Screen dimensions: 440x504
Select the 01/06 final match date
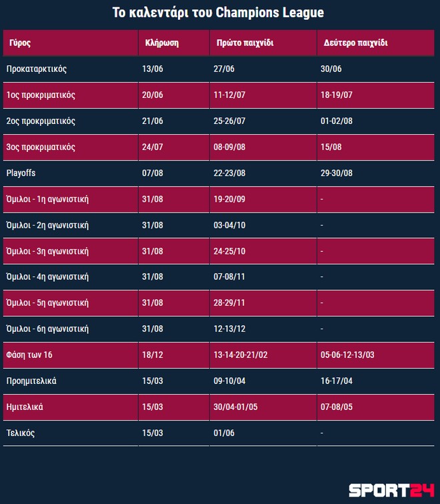[x=223, y=433]
